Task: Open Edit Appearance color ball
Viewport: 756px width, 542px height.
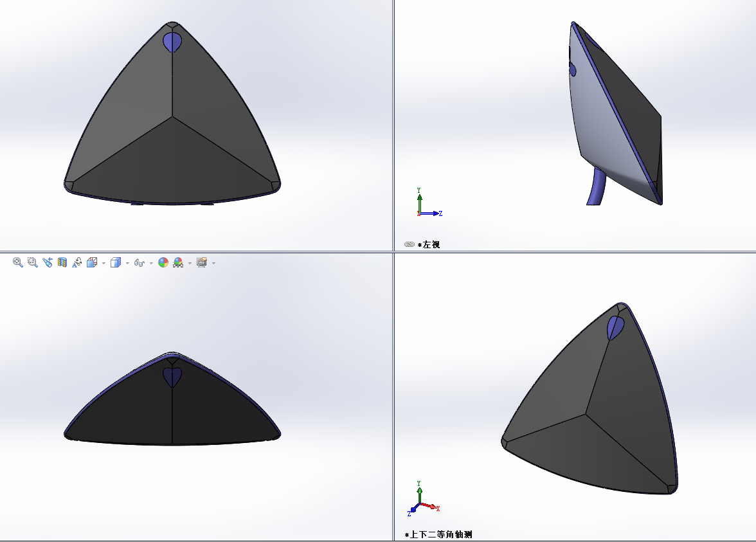Action: (x=163, y=262)
